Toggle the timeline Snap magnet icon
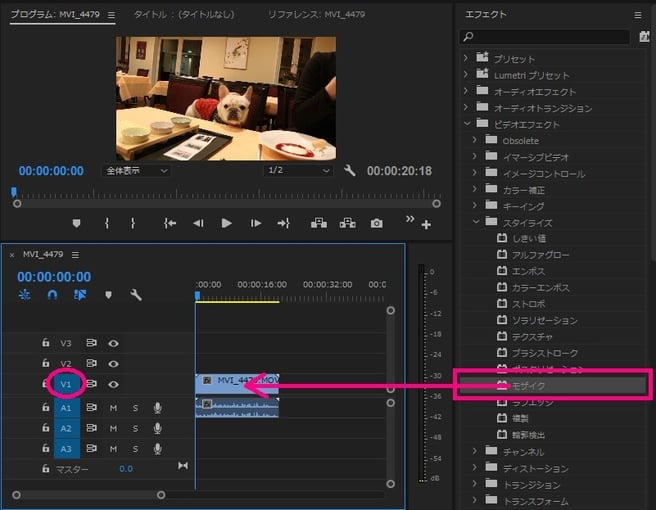Image resolution: width=656 pixels, height=510 pixels. (x=52, y=295)
